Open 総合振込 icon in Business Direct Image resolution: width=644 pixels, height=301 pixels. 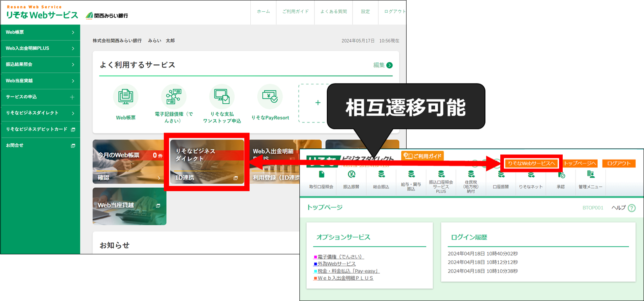(x=381, y=174)
